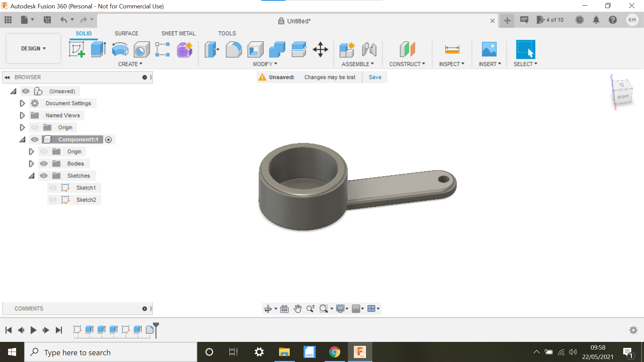
Task: Toggle visibility of the Origin folder
Action: pos(35,127)
